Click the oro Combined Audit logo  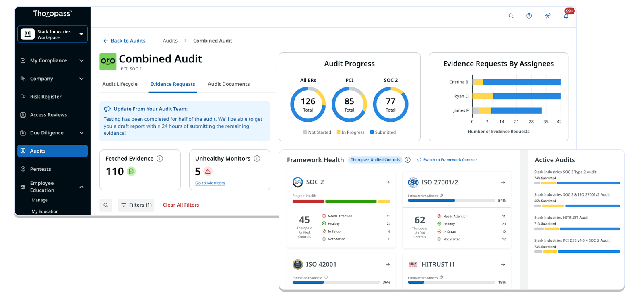click(108, 62)
